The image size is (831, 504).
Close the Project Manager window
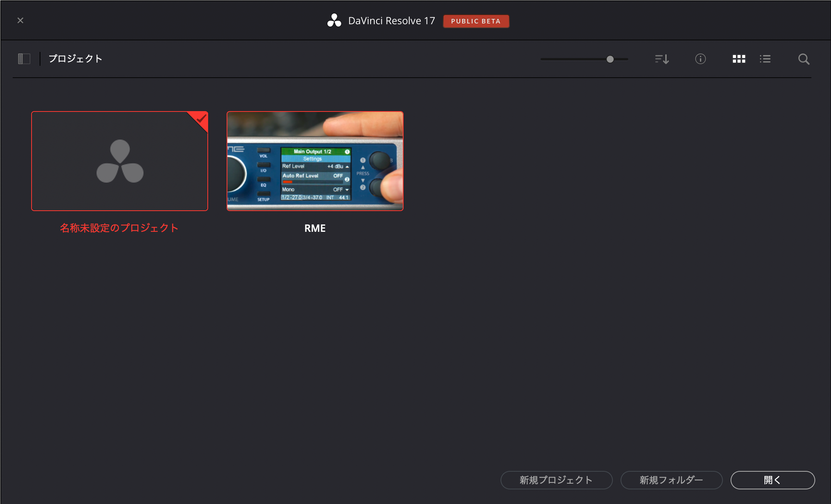(x=20, y=20)
